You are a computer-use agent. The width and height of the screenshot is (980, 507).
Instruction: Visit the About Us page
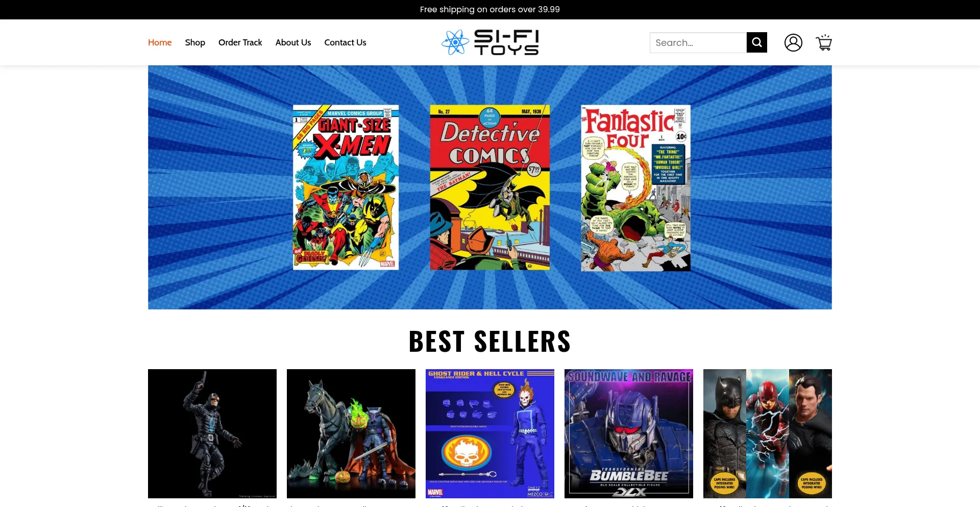tap(293, 42)
